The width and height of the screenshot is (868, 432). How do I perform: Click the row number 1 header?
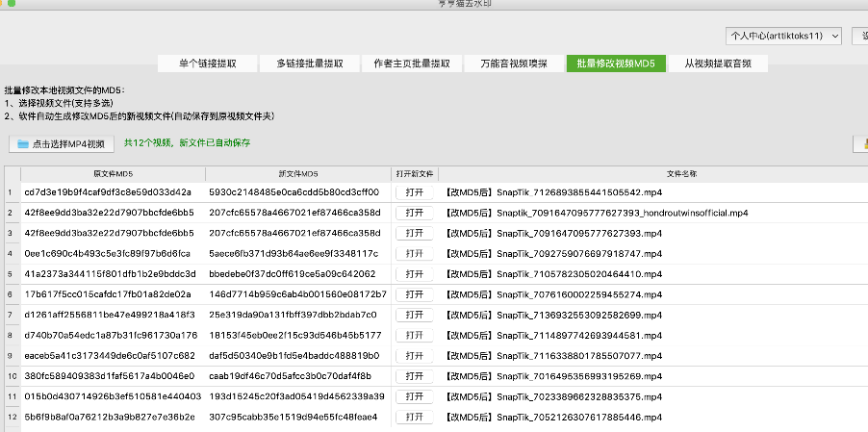(13, 192)
